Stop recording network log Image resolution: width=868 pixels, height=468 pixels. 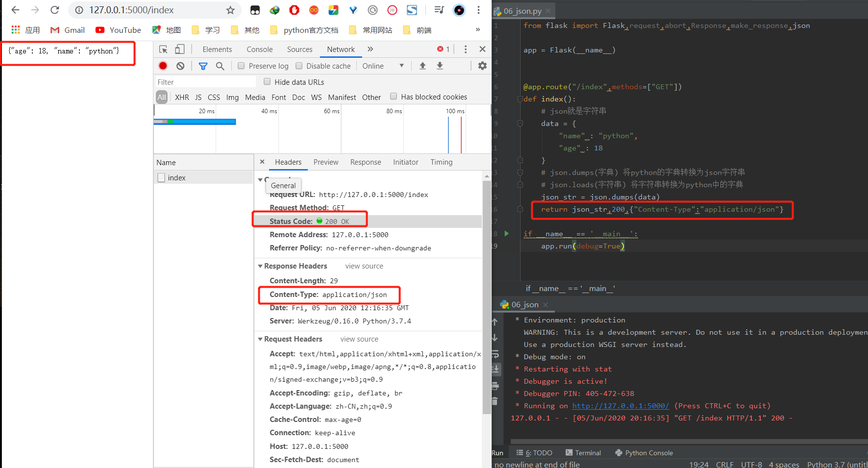(x=163, y=66)
